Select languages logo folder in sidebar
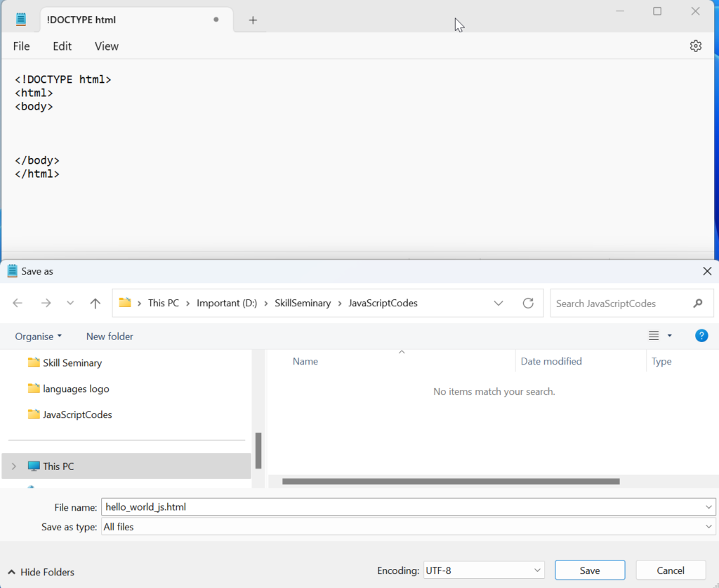This screenshot has width=719, height=588. point(68,388)
